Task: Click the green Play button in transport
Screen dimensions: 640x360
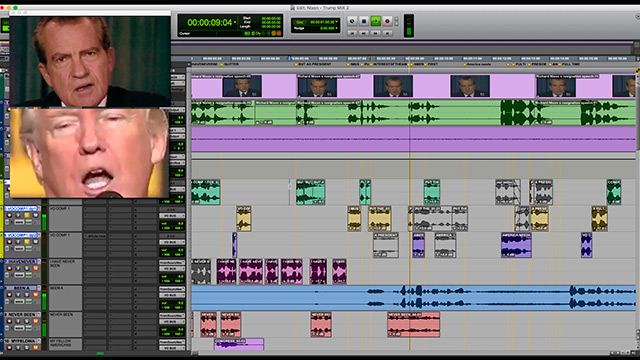Action: point(376,21)
